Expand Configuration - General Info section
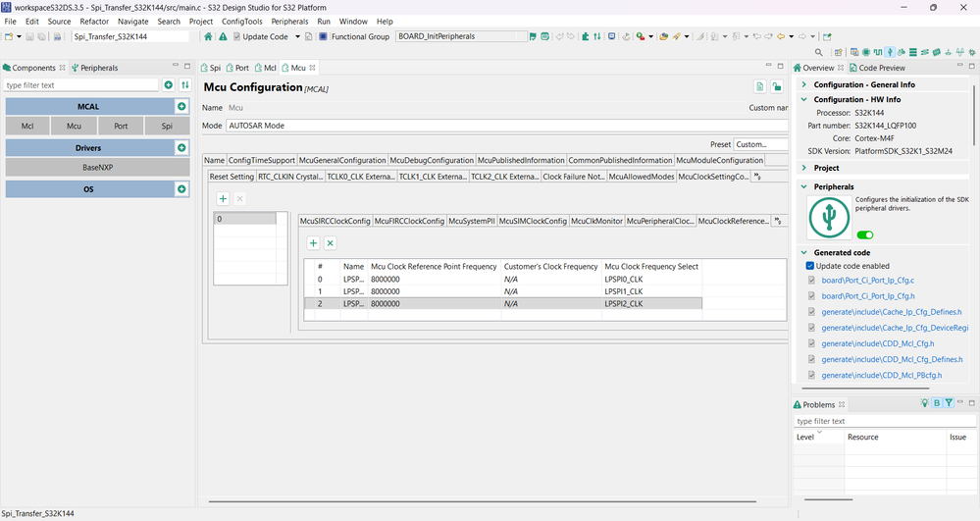 click(803, 84)
